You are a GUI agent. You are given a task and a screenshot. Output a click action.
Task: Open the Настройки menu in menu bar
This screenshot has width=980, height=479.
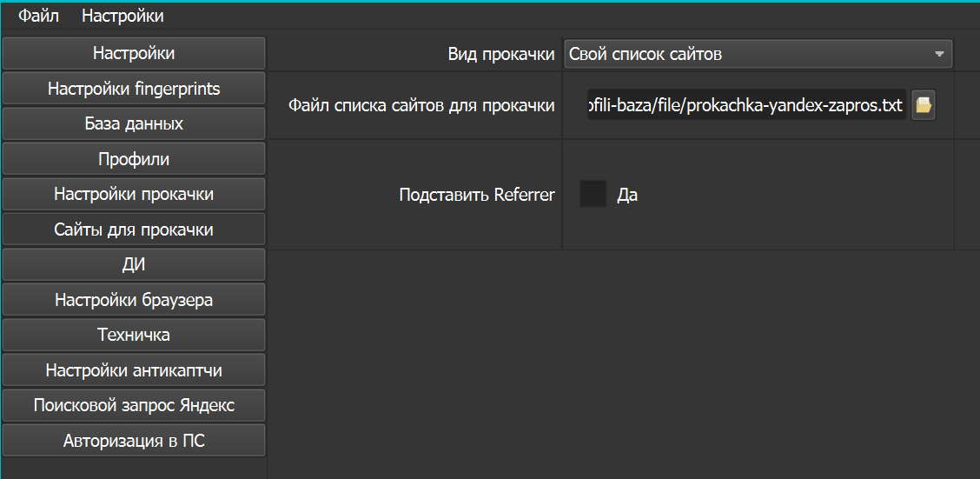[x=122, y=16]
